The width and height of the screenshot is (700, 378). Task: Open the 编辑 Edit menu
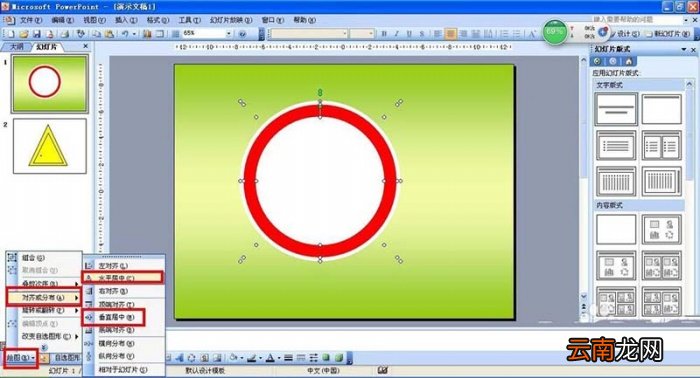pos(62,20)
